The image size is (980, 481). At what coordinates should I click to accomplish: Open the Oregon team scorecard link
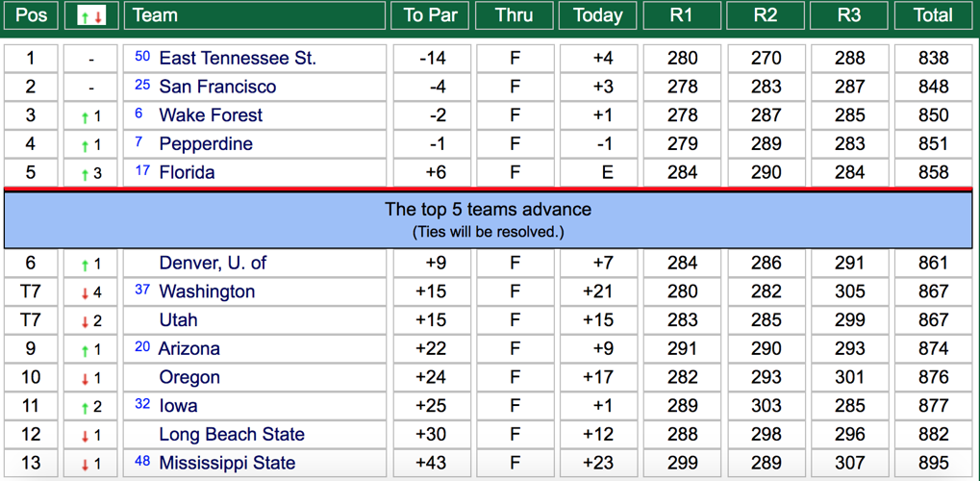tap(189, 377)
